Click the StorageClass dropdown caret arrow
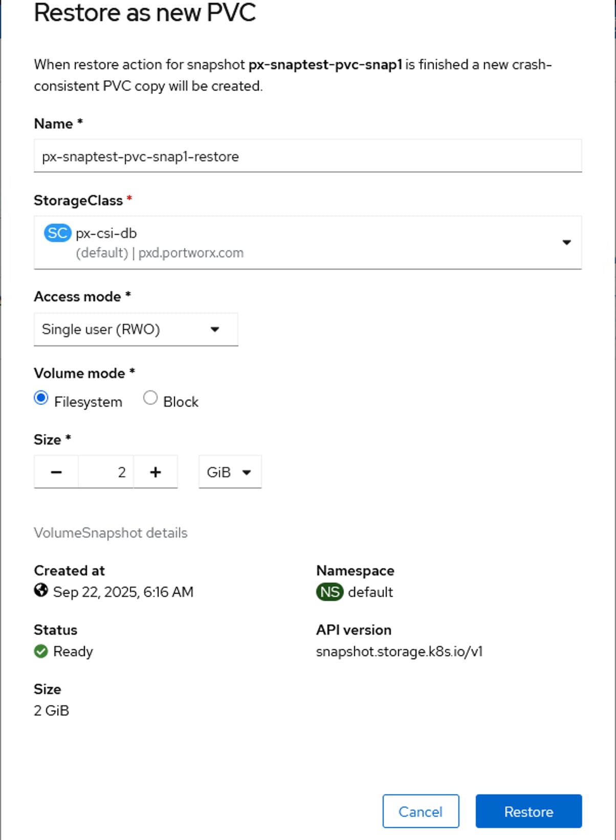The image size is (616, 840). click(x=566, y=242)
